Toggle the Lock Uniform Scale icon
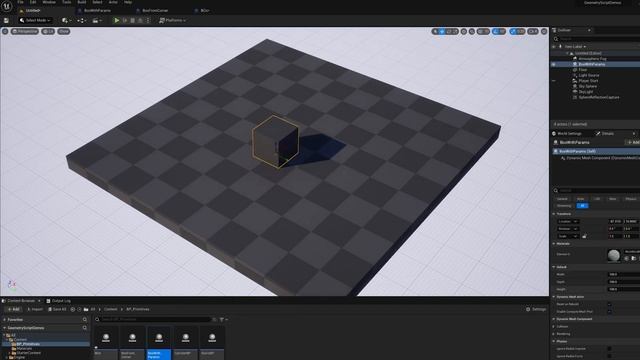 coord(584,236)
